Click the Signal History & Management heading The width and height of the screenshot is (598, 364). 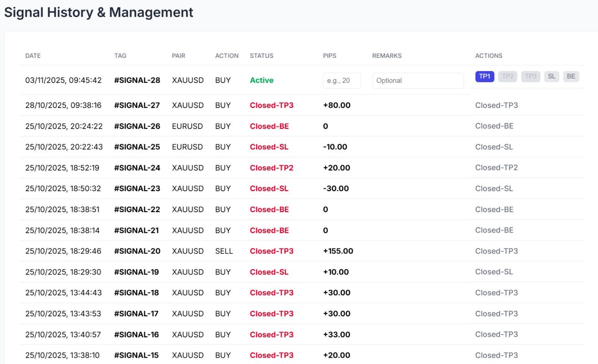pos(99,12)
